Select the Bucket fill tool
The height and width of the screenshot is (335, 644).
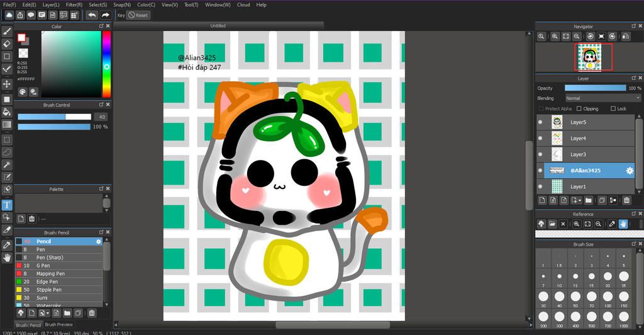7,112
